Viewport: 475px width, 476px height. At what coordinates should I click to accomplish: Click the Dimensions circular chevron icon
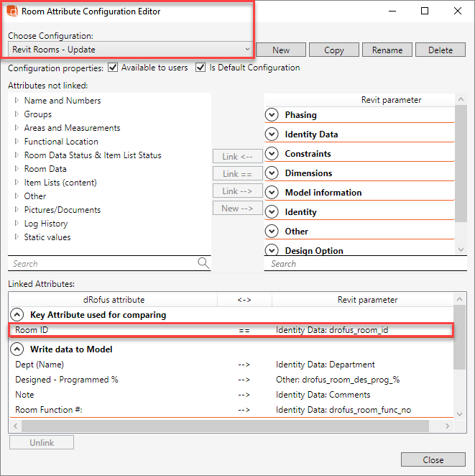tap(272, 173)
